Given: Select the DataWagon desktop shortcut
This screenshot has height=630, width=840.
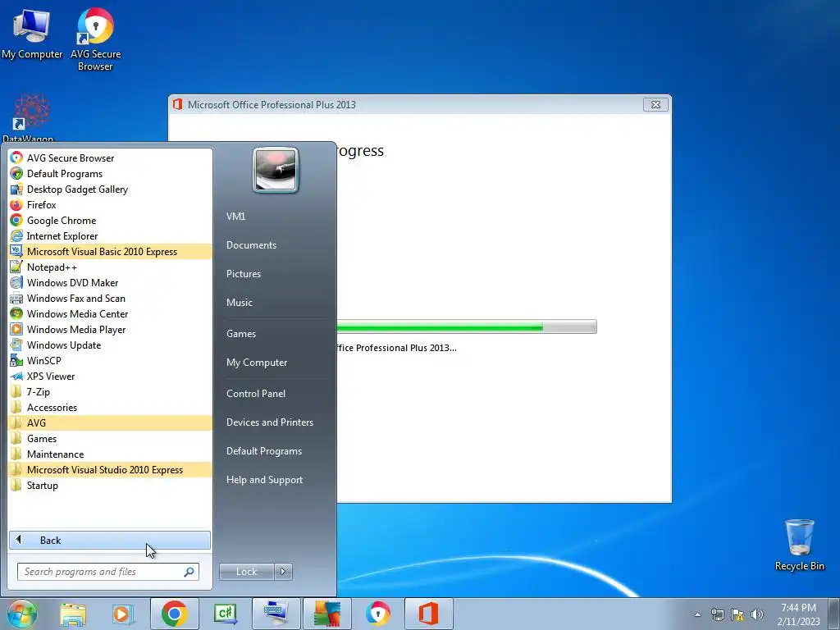Looking at the screenshot, I should (x=29, y=118).
